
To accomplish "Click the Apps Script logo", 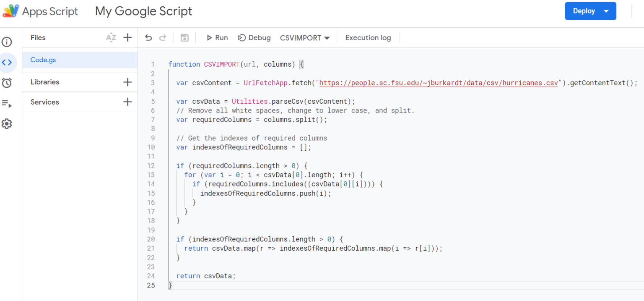I will coord(10,10).
